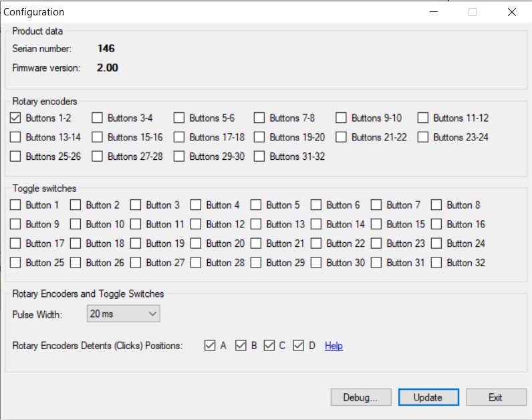532x420 pixels.
Task: Enable toggle switch for Button 32
Action: click(436, 263)
